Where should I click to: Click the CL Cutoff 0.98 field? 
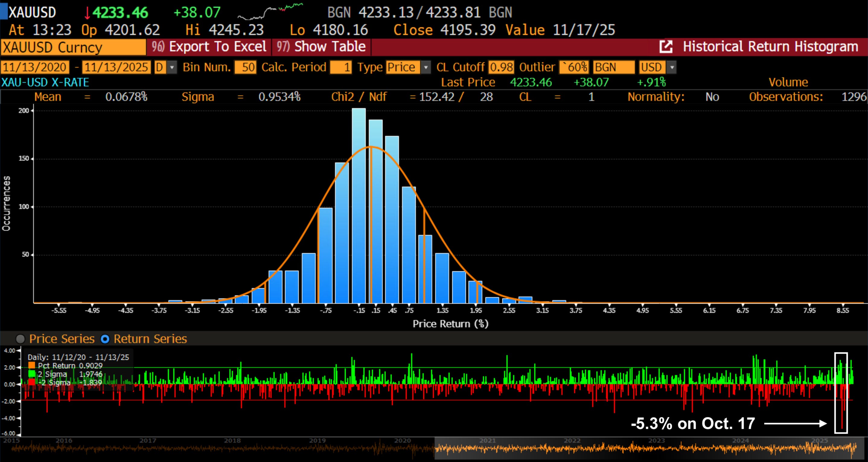click(501, 67)
